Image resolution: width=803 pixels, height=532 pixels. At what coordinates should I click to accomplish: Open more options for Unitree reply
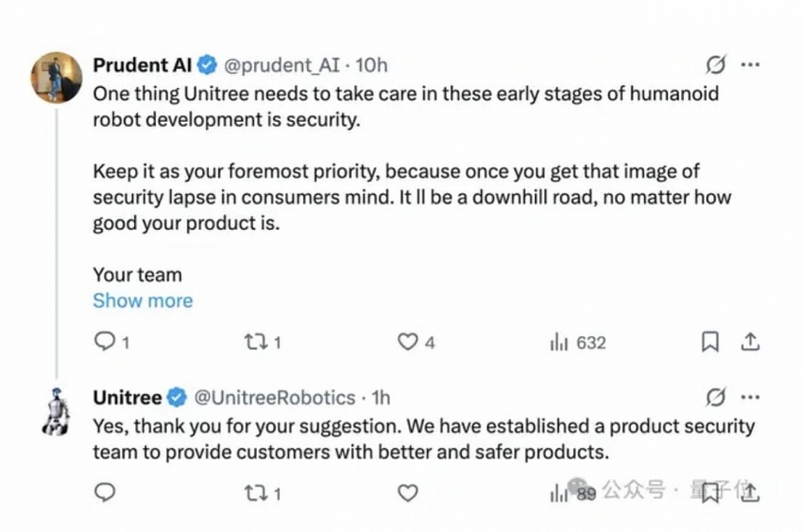750,397
